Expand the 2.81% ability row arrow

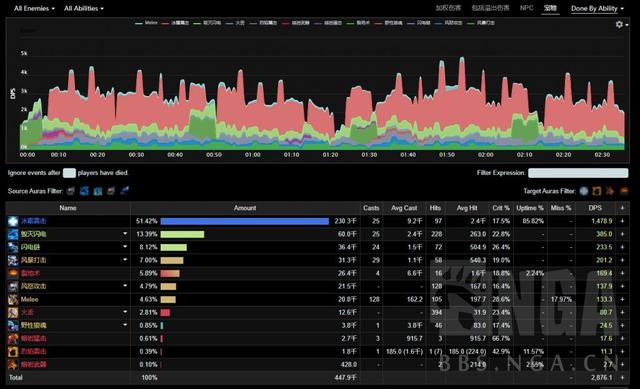[125, 312]
